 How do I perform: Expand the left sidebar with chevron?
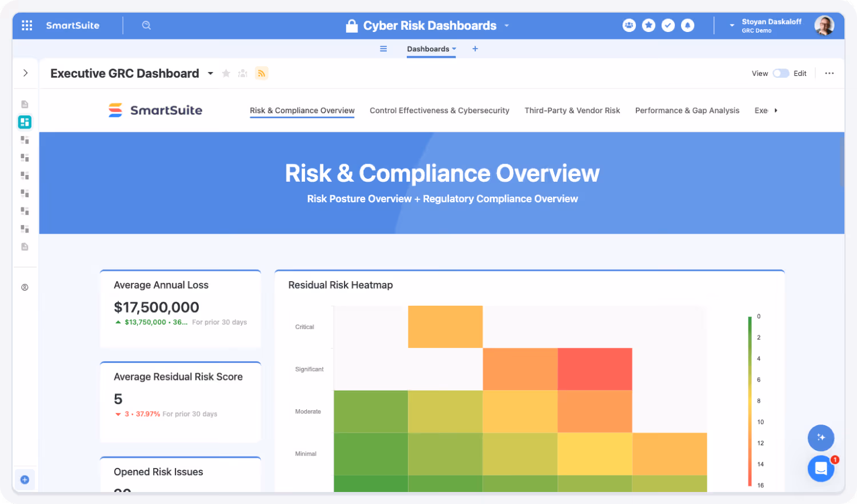point(25,73)
